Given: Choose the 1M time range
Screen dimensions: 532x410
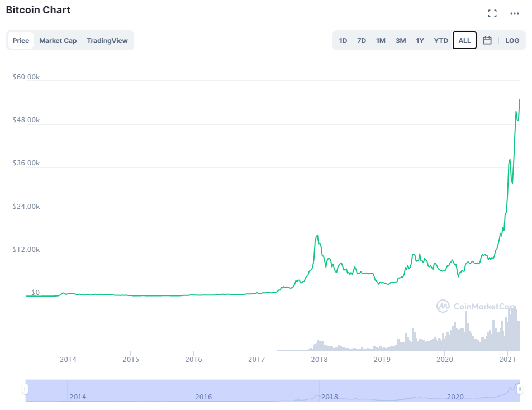Looking at the screenshot, I should click(x=381, y=40).
